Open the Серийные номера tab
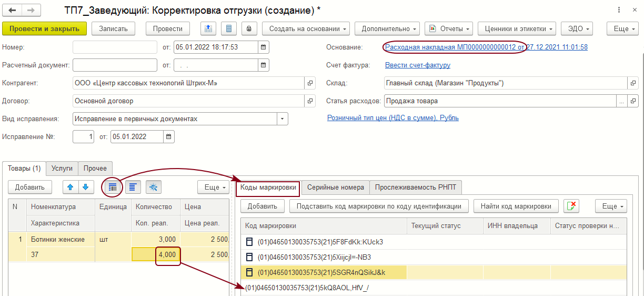 335,187
